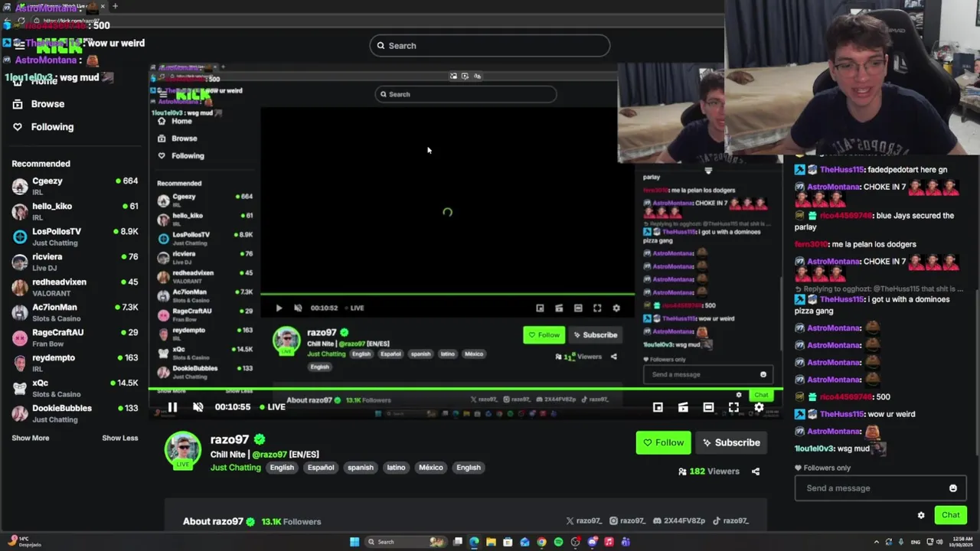Image resolution: width=980 pixels, height=551 pixels.
Task: Open razo97_ Instagram link in About
Action: tap(627, 521)
